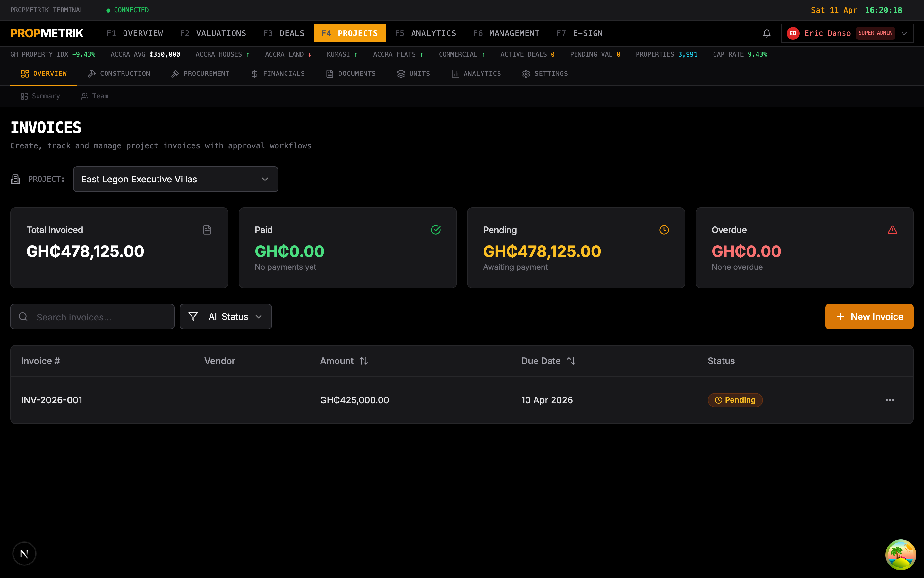This screenshot has width=924, height=578.
Task: Click the GH₵425,000.00 amount cell
Action: 354,400
